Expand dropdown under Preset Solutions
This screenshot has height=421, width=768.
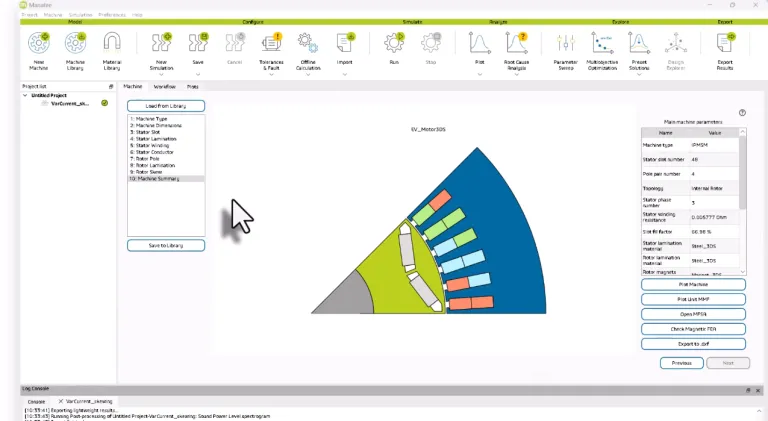pos(639,74)
